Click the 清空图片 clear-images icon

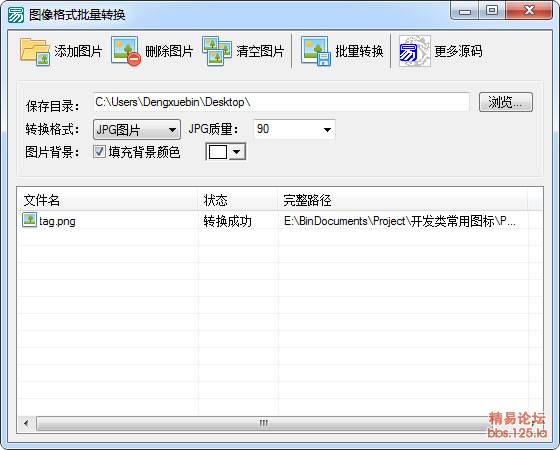coord(217,51)
